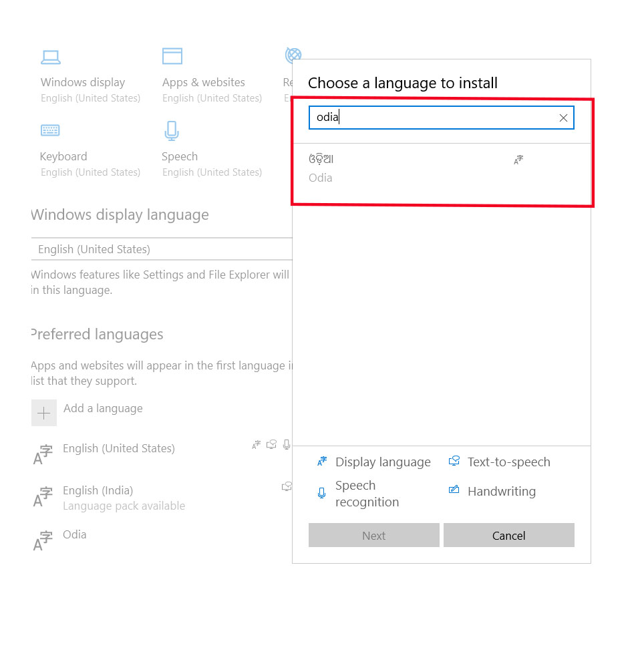Select the Odia language search result

[x=442, y=168]
